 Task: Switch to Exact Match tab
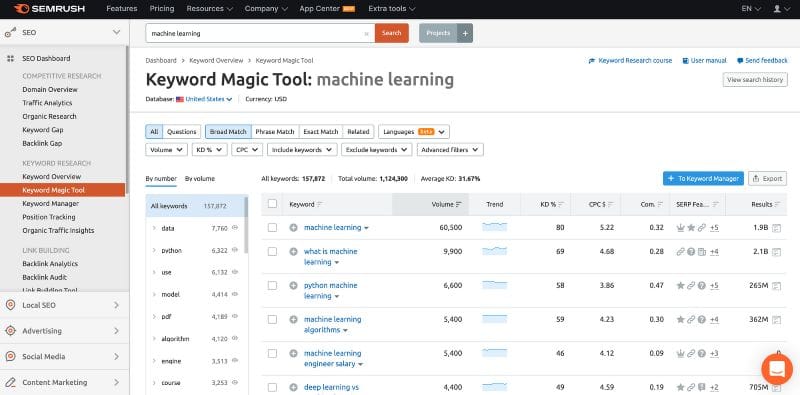pyautogui.click(x=321, y=132)
